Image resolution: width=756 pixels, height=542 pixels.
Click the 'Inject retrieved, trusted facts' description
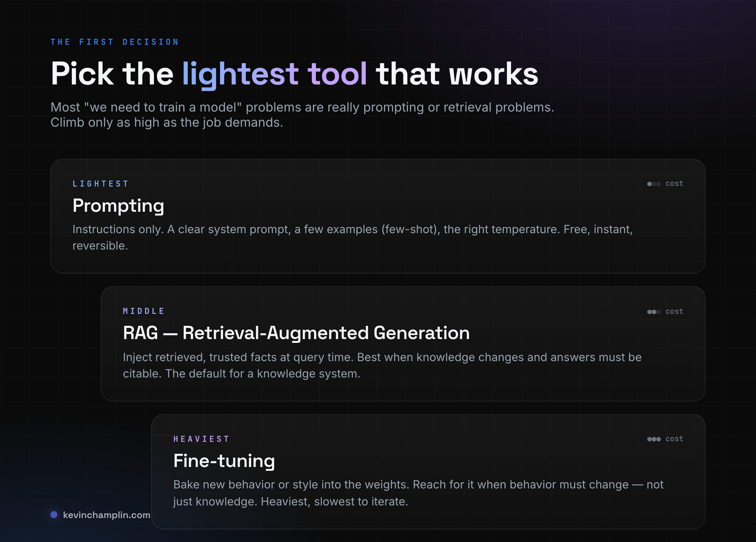pyautogui.click(x=382, y=366)
